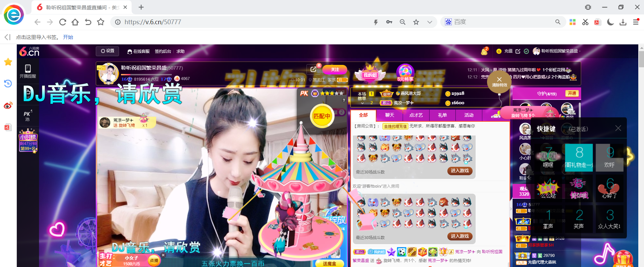This screenshot has height=267, width=644.
Task: Click the pink heart icon on the stage
Action: click(57, 229)
